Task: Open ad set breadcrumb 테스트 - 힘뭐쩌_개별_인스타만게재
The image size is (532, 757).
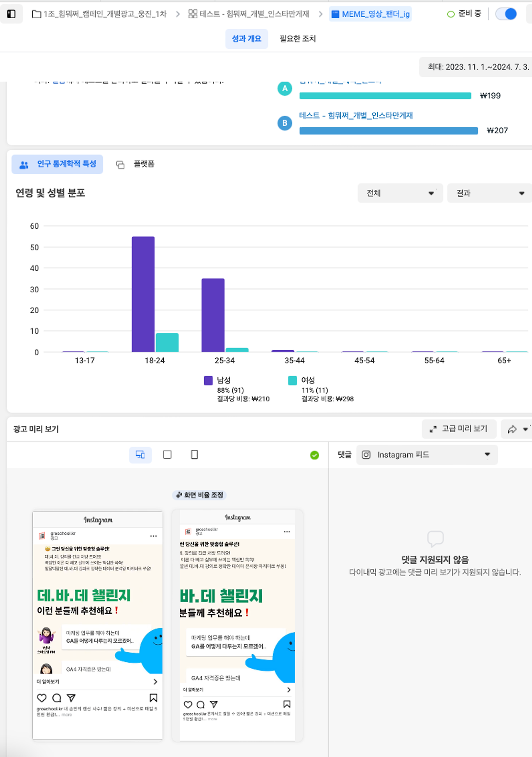Action: [249, 14]
